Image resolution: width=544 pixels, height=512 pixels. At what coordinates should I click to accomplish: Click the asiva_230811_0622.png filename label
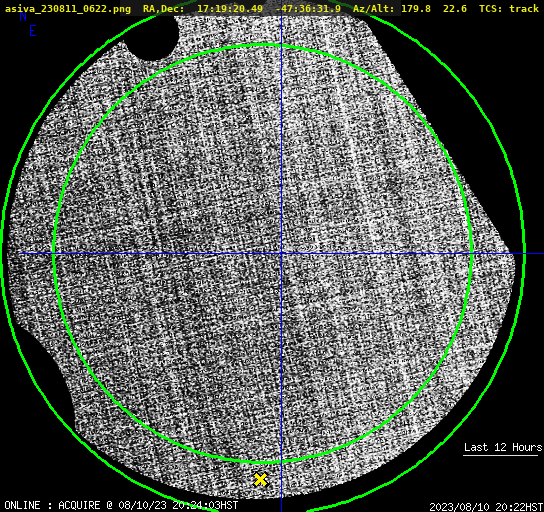[68, 8]
